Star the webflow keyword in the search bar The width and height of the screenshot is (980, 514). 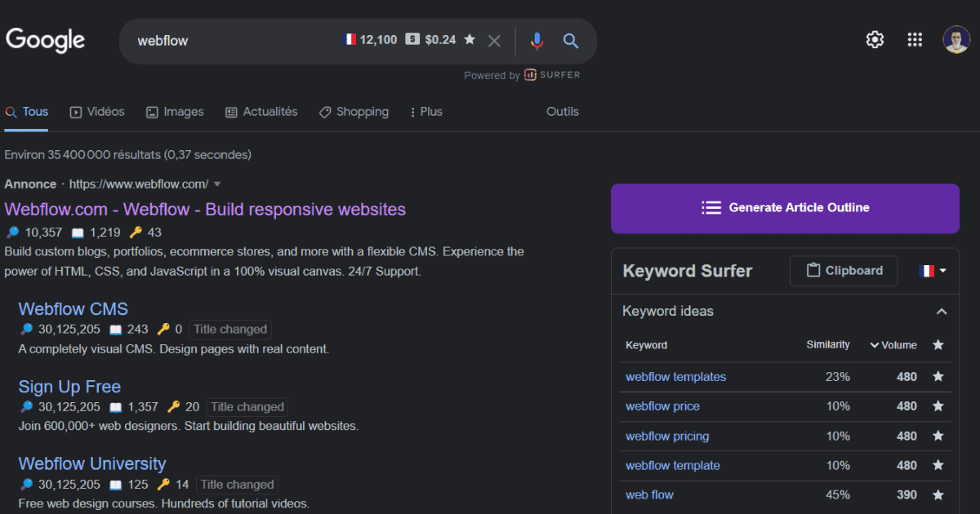pyautogui.click(x=470, y=39)
